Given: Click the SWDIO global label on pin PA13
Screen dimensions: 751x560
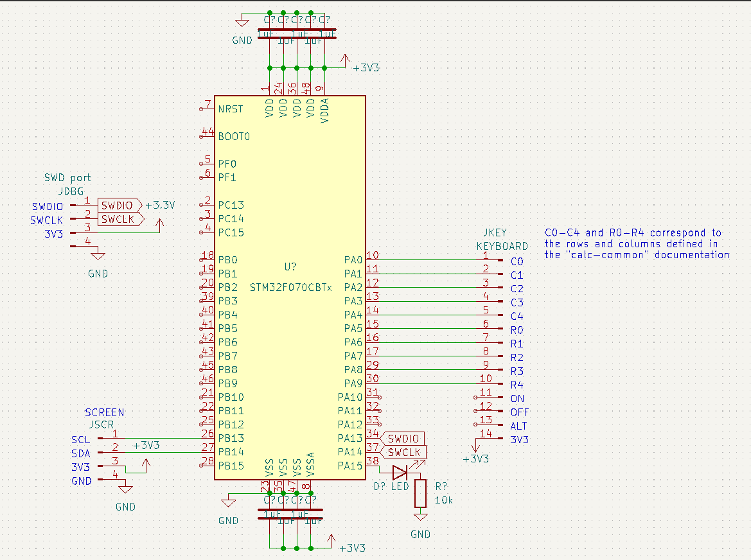Looking at the screenshot, I should click(403, 439).
